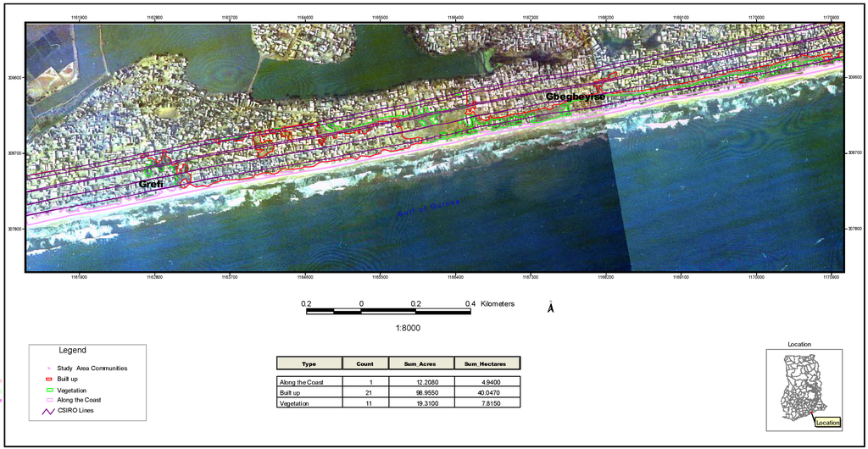Click the pink Along the Coast legend symbol
868x449 pixels.
point(48,399)
